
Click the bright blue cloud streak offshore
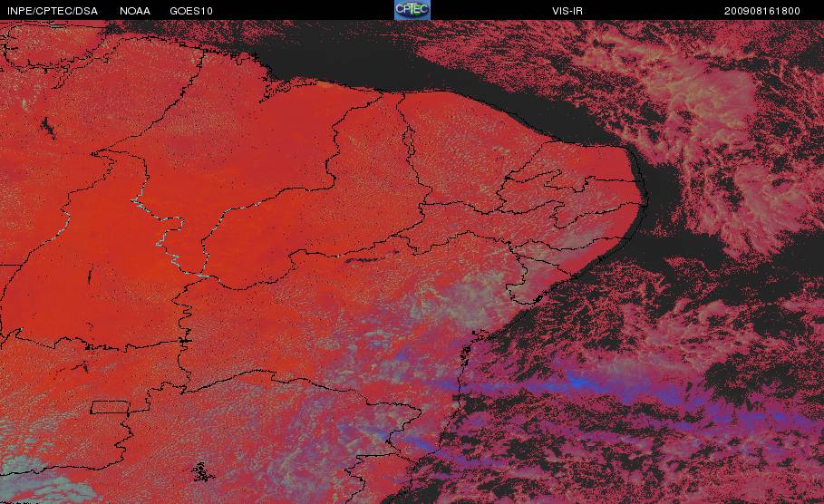tap(578, 382)
